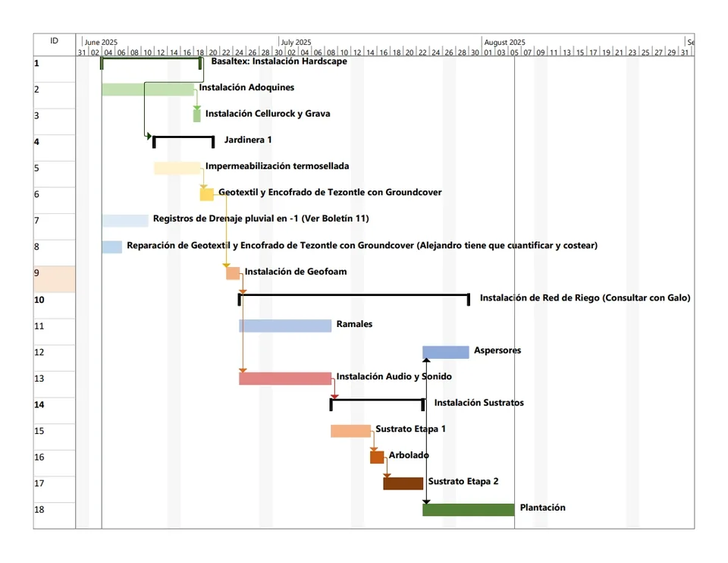Click the light blue Registros de Drenaje bar

tap(125, 220)
